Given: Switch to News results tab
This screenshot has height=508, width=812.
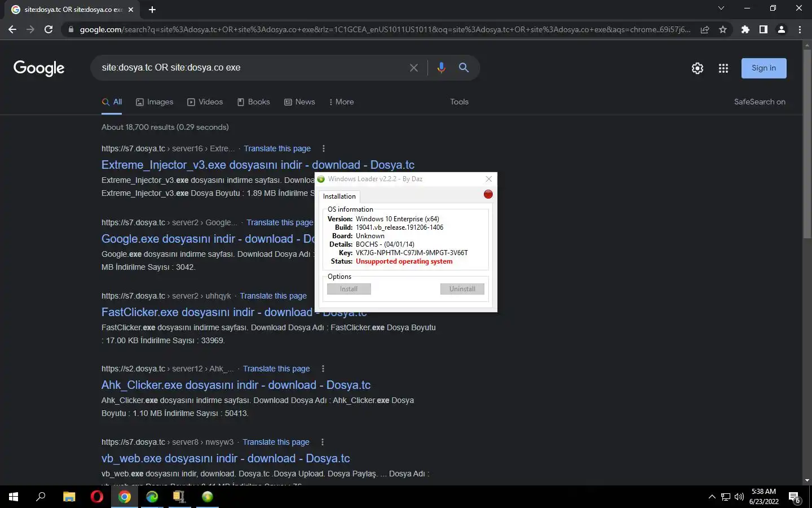Looking at the screenshot, I should [x=299, y=102].
